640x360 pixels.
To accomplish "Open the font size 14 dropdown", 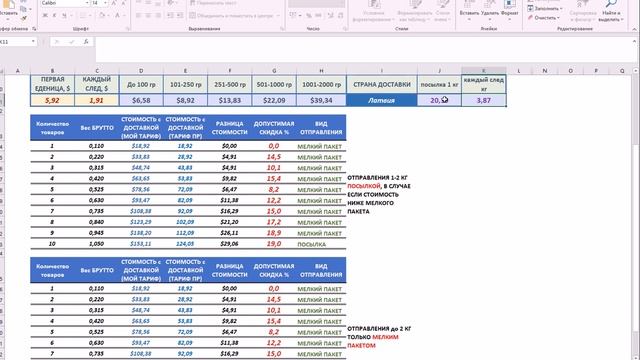I will point(105,3).
